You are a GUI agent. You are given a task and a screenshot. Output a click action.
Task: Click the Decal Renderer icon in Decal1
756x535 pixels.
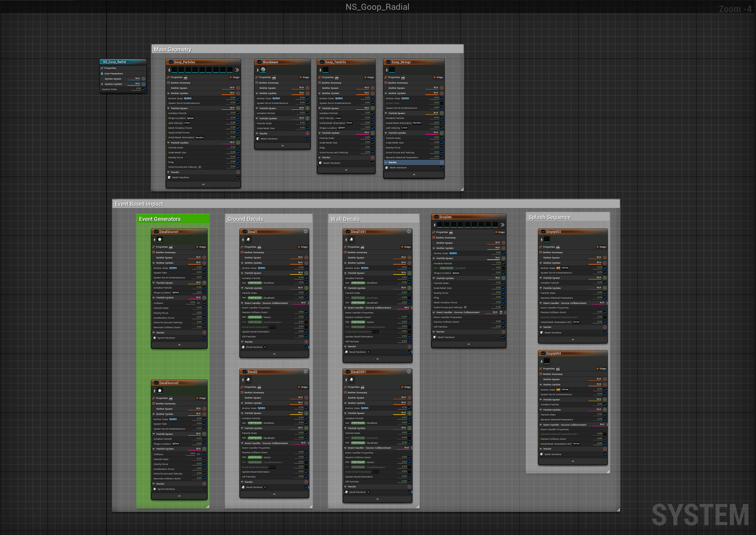pyautogui.click(x=243, y=347)
